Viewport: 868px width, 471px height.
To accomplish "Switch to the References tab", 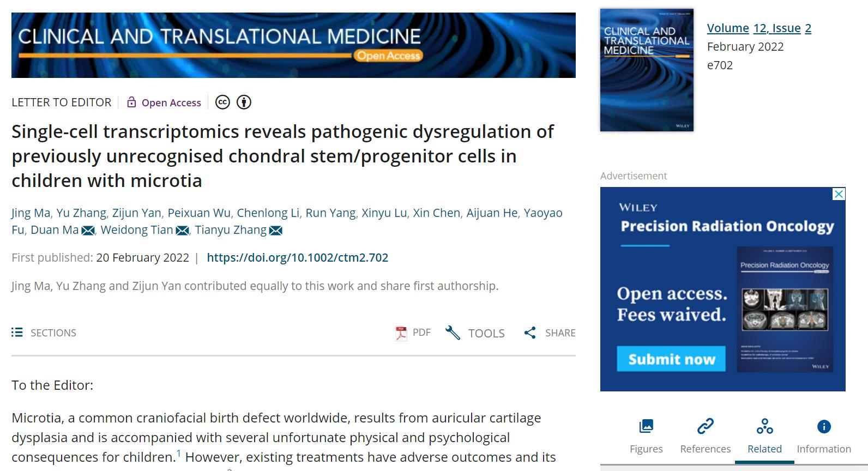I will (705, 436).
